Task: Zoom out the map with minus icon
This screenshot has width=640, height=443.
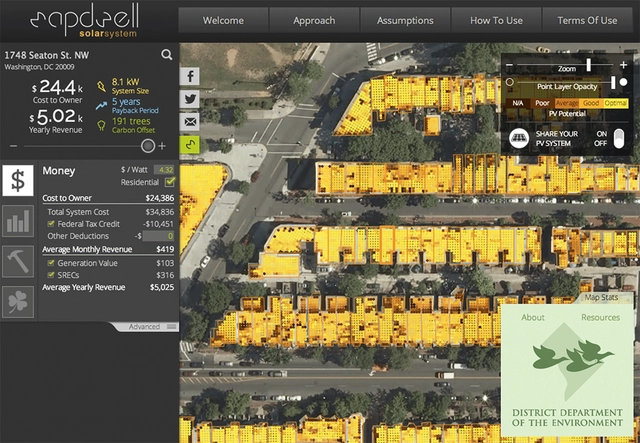Action: pos(509,65)
